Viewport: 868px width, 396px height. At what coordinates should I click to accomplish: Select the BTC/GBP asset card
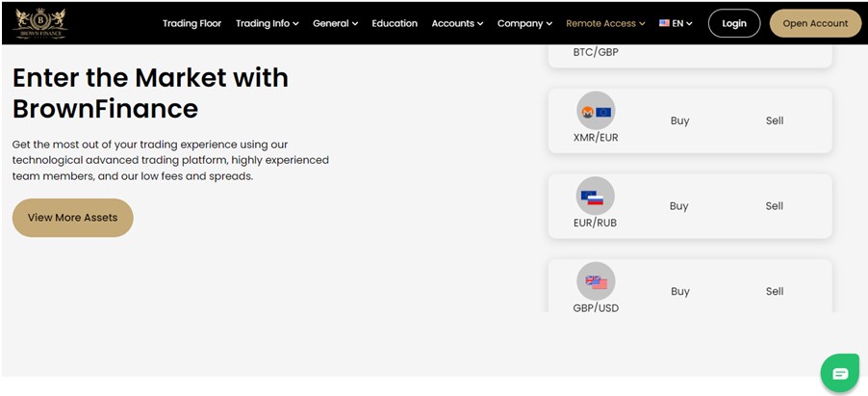pyautogui.click(x=689, y=55)
